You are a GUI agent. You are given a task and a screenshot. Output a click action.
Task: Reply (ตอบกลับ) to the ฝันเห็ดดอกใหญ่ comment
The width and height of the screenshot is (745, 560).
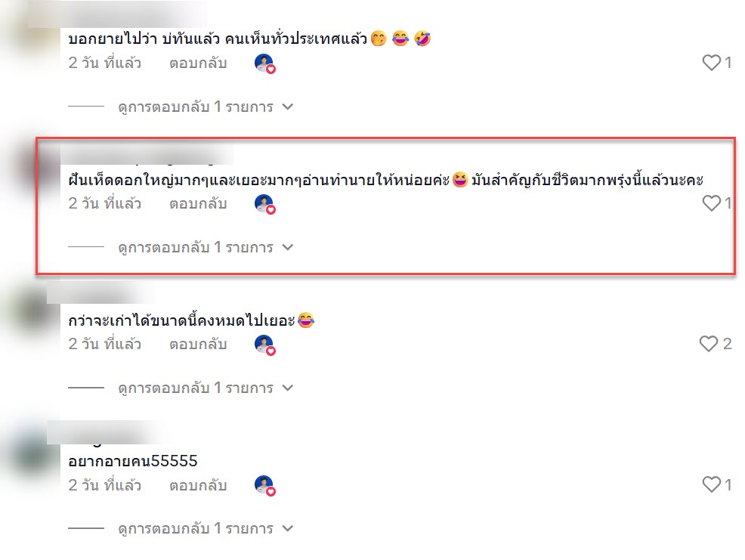[x=198, y=204]
